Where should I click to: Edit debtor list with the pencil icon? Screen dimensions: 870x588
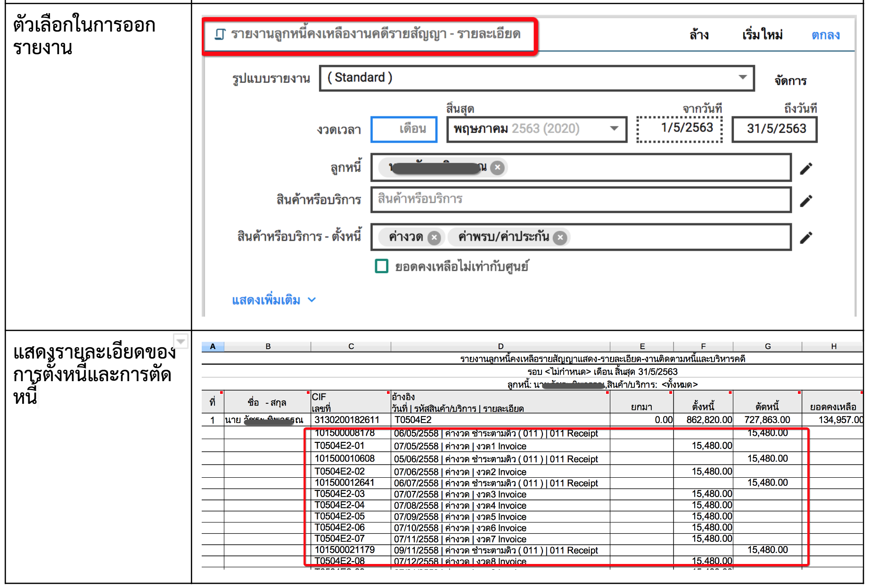[x=806, y=168]
